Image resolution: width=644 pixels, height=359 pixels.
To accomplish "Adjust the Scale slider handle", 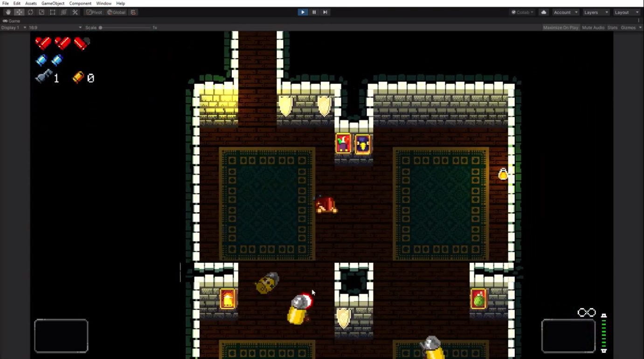I will (x=100, y=28).
